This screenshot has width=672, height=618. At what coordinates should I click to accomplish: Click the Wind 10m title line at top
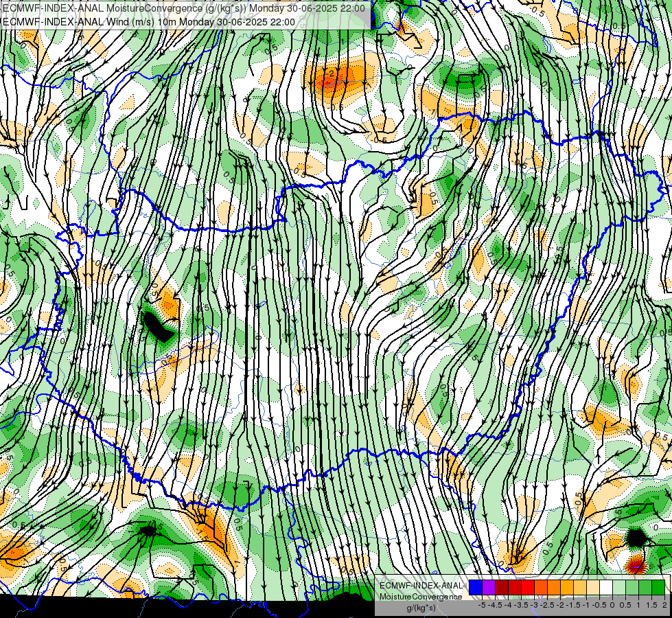pos(149,21)
